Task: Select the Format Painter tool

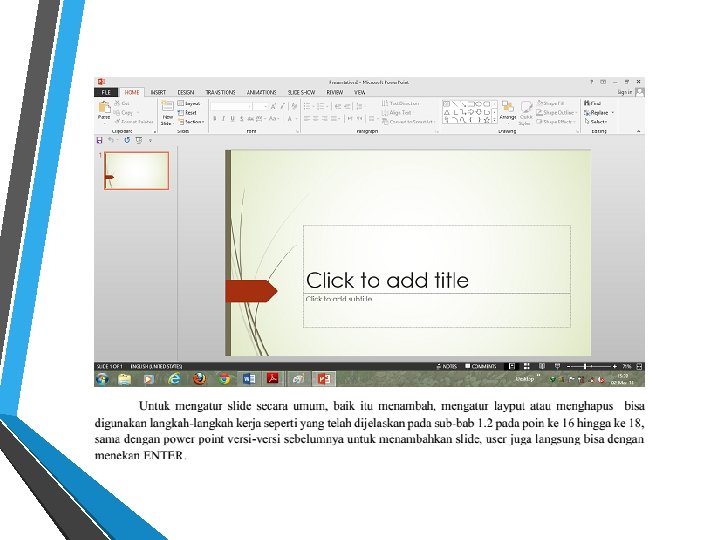Action: pos(134,122)
